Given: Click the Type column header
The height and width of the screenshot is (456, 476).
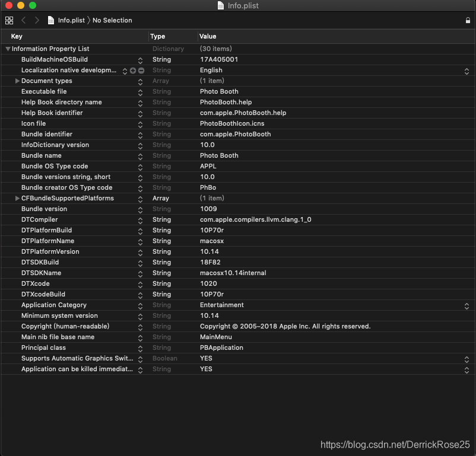Looking at the screenshot, I should (x=157, y=36).
